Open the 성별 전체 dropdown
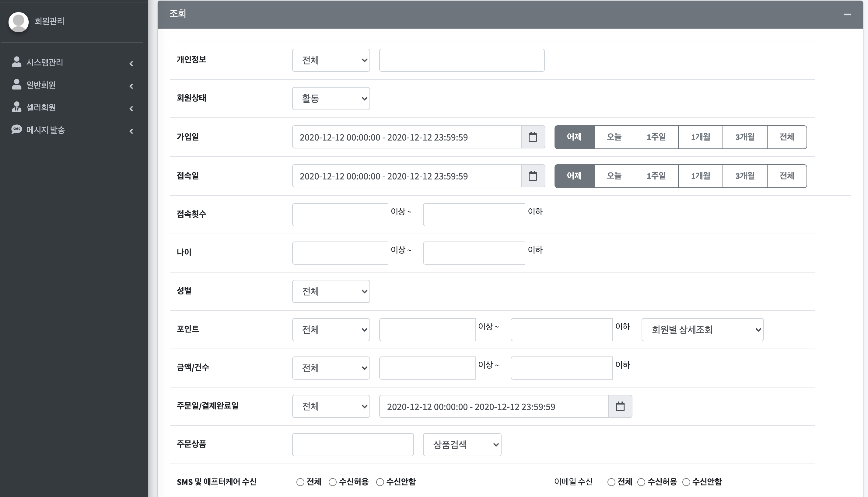 pos(331,291)
